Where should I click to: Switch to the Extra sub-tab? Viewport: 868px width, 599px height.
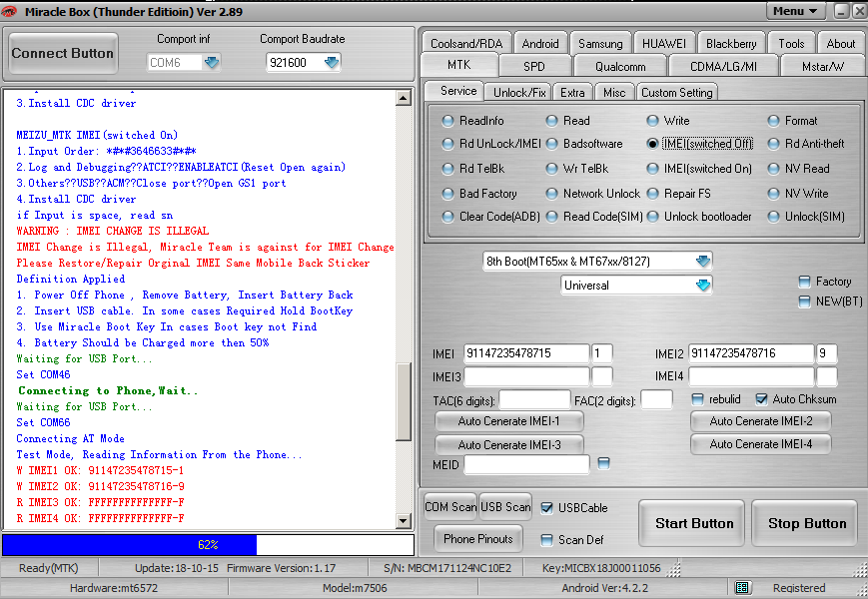tap(571, 93)
